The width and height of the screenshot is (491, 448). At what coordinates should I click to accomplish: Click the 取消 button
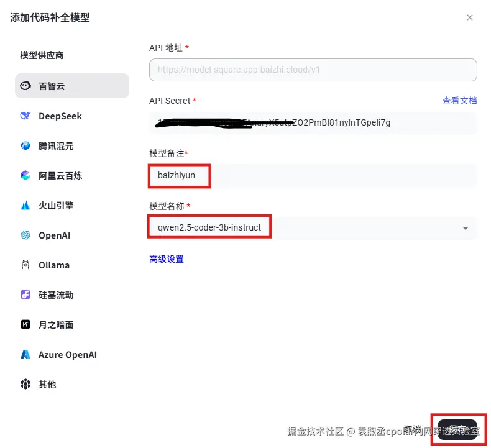coord(413,429)
